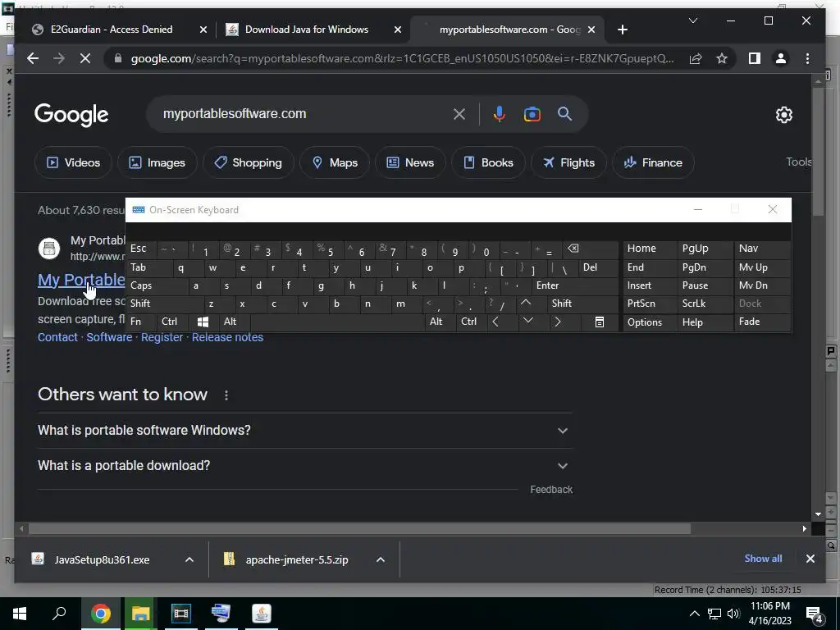Click the address bar URL
840x630 pixels.
point(402,58)
